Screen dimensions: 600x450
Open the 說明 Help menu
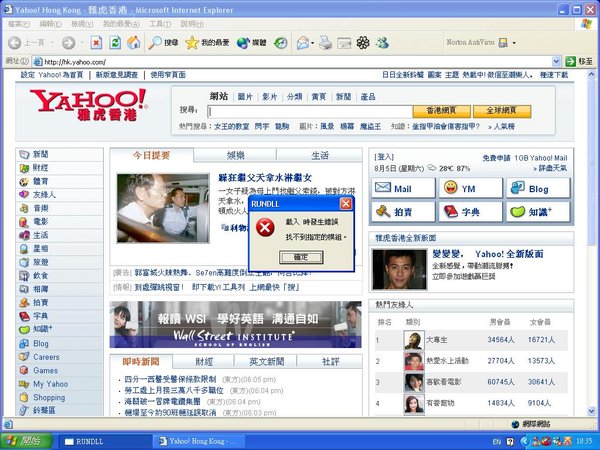click(192, 24)
